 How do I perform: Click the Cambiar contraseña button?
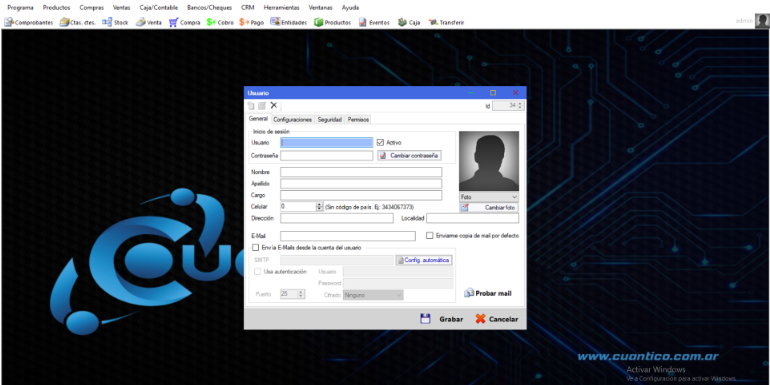pyautogui.click(x=410, y=156)
